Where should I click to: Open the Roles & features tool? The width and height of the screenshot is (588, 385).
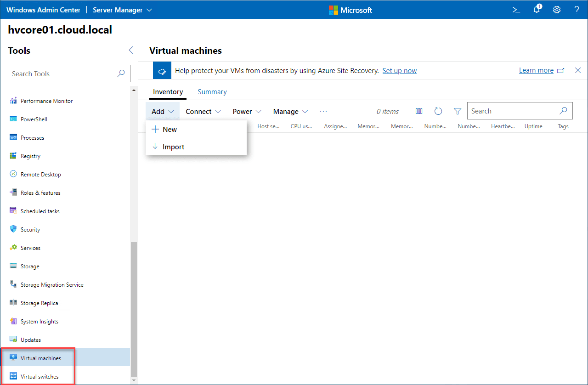[65, 193]
